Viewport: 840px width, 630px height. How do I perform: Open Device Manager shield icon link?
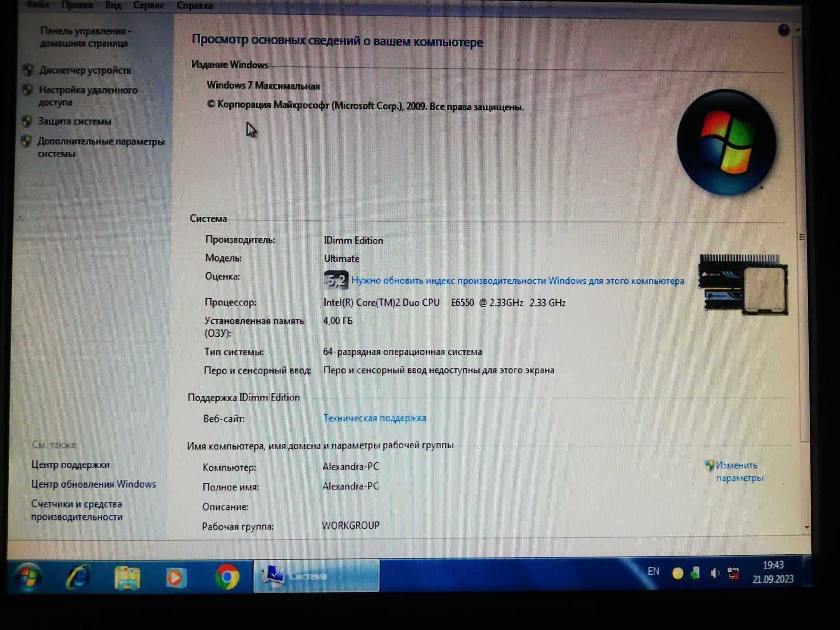28,70
